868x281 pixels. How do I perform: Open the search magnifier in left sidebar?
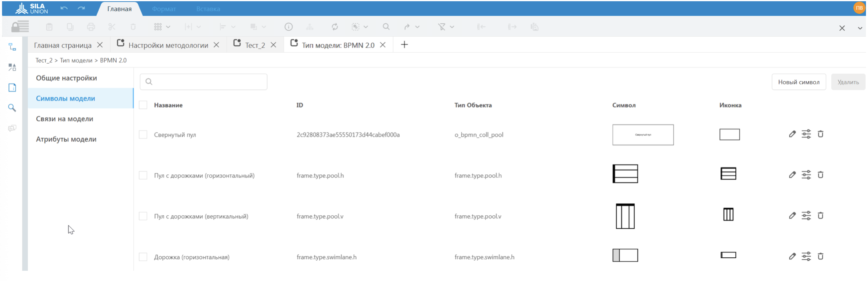click(x=12, y=108)
